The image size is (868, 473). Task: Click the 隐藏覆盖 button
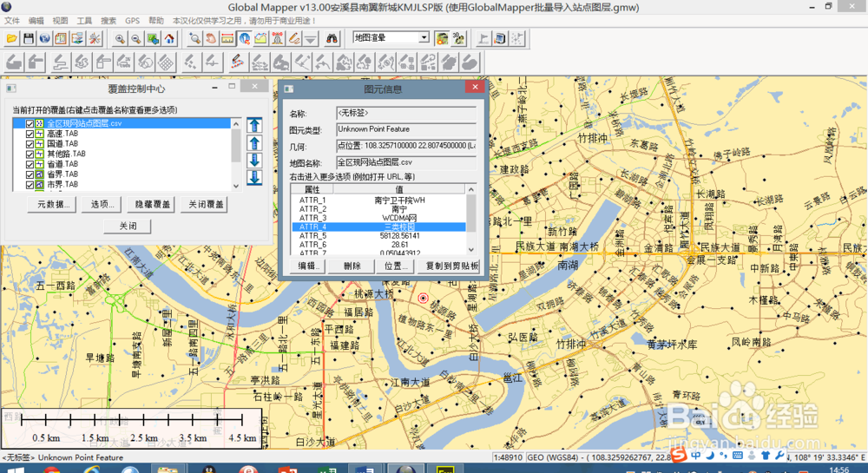(x=151, y=205)
